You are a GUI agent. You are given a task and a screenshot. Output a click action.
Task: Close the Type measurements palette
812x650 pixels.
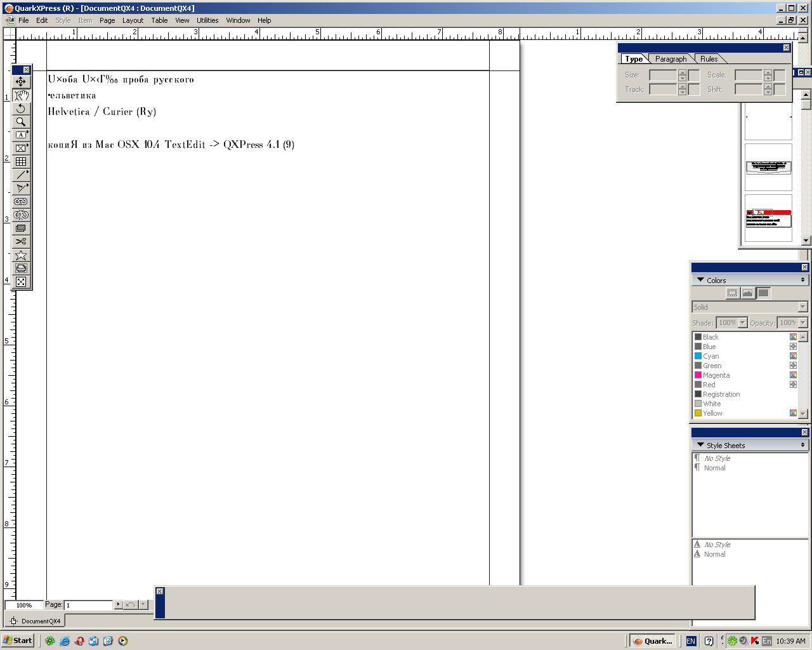point(787,48)
